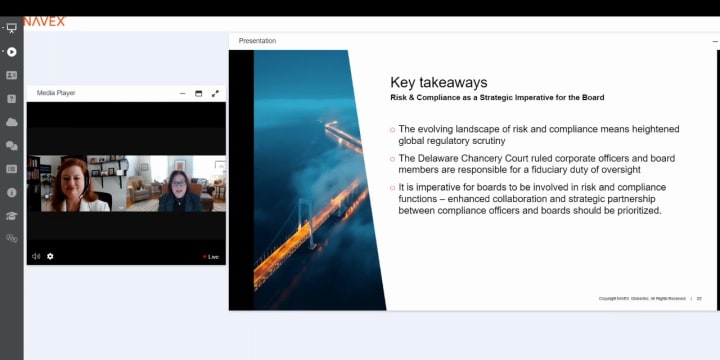This screenshot has width=720, height=360.
Task: Click the NAVEX logo
Action: [45, 21]
